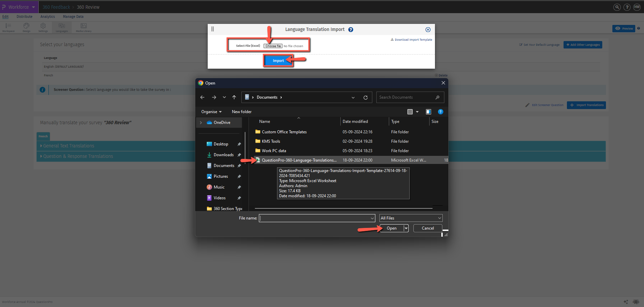644x307 pixels.
Task: Click the Import button
Action: 278,61
